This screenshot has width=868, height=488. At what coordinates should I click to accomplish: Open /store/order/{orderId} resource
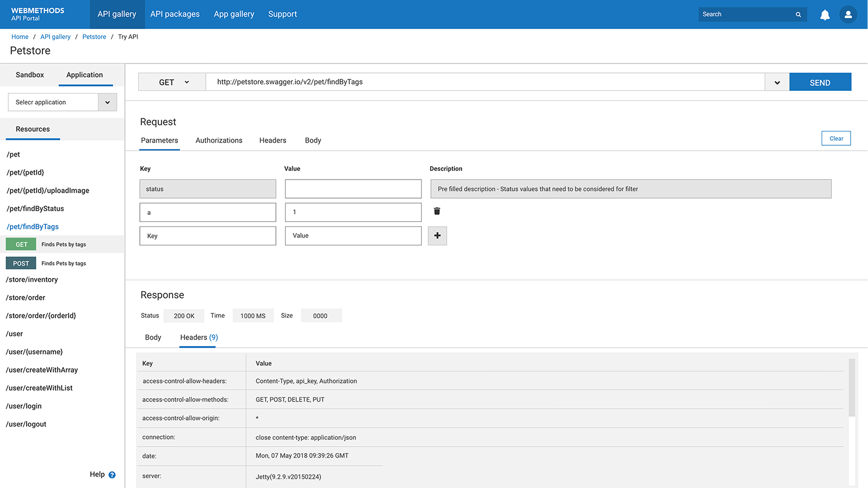click(41, 316)
